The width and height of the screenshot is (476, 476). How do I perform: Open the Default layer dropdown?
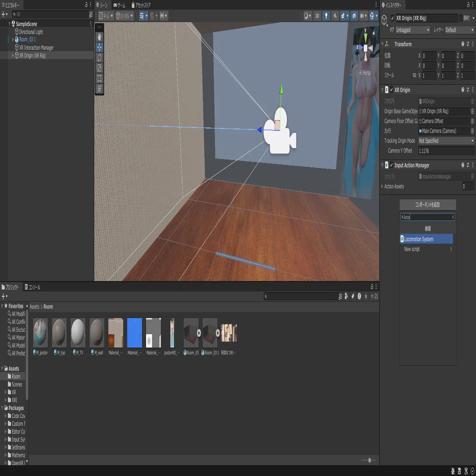pos(460,30)
